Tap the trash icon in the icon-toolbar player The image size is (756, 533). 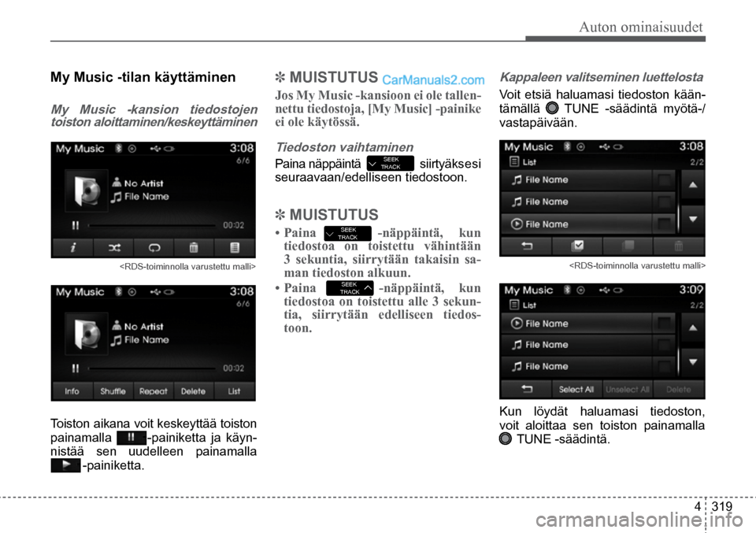tap(194, 248)
